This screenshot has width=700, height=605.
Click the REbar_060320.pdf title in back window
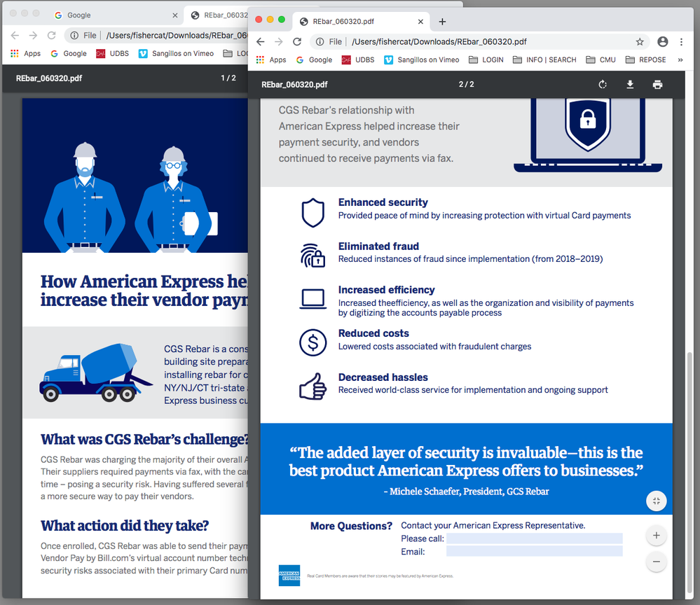pyautogui.click(x=49, y=78)
